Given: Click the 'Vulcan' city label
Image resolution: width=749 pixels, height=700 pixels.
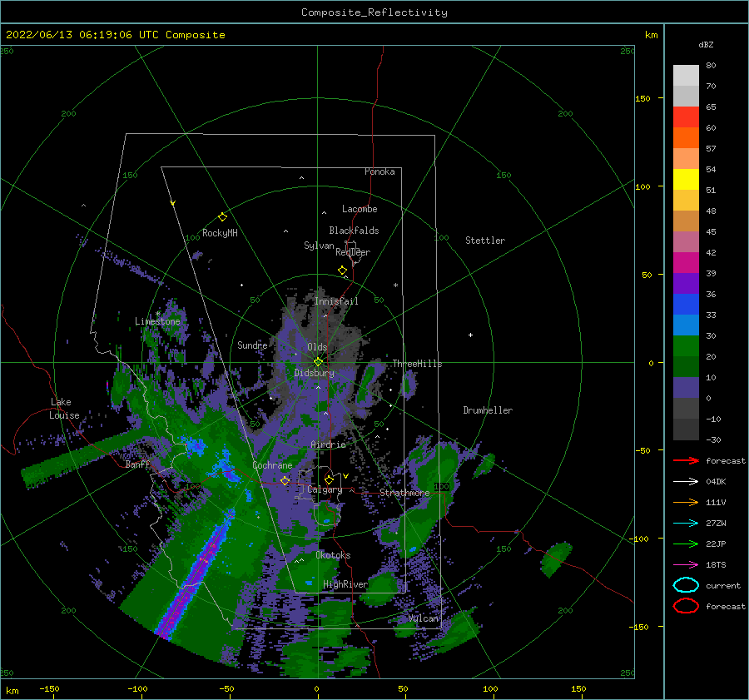Looking at the screenshot, I should [x=424, y=618].
